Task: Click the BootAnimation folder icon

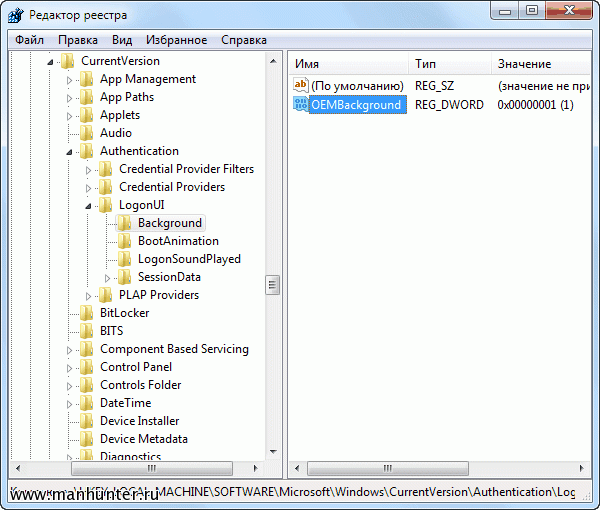Action: coord(125,241)
